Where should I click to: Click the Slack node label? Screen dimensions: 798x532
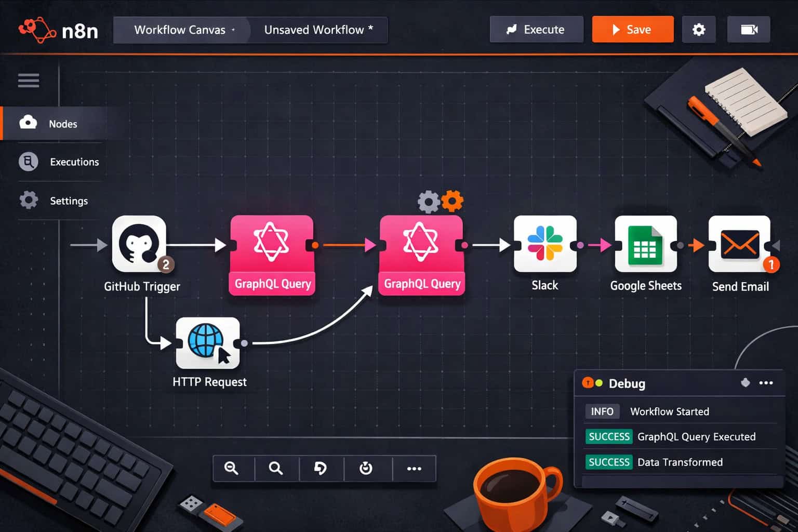[x=544, y=285]
